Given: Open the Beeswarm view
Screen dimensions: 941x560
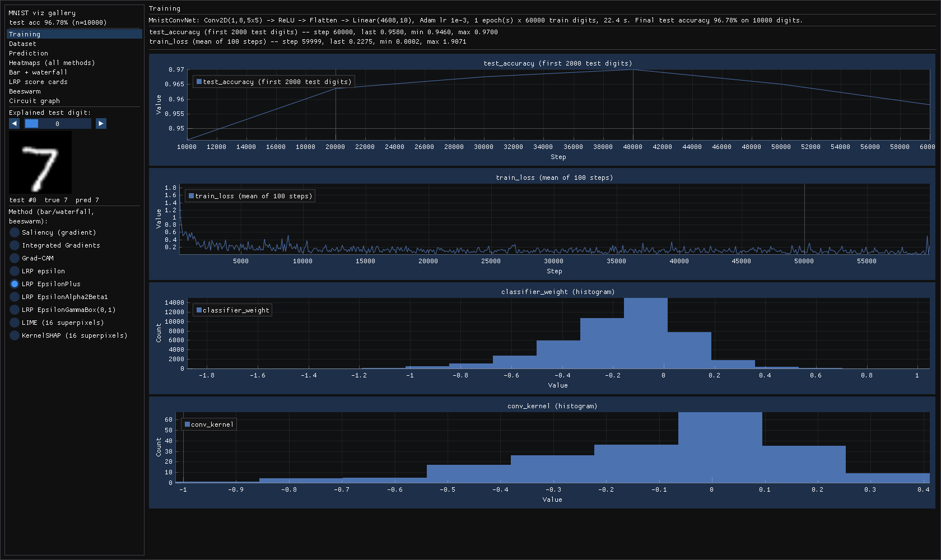Looking at the screenshot, I should tap(74, 91).
